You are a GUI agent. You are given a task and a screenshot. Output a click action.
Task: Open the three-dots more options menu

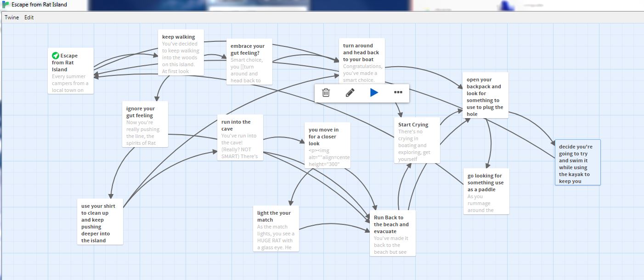click(398, 92)
